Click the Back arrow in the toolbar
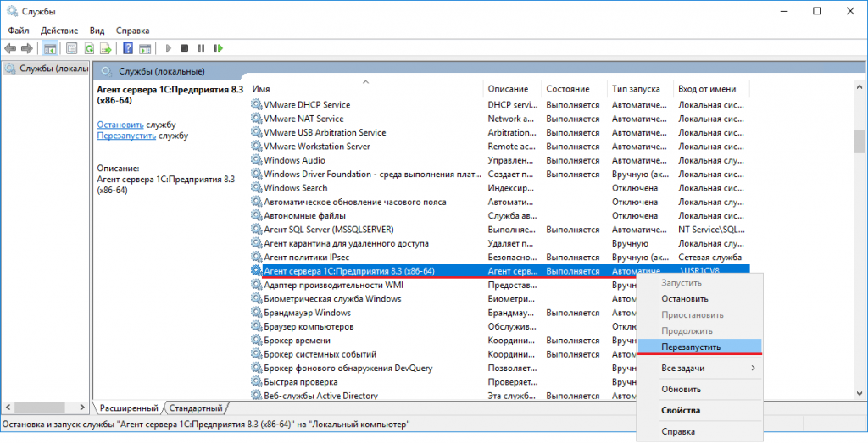Screen dimensions: 868x444 pyautogui.click(x=10, y=48)
